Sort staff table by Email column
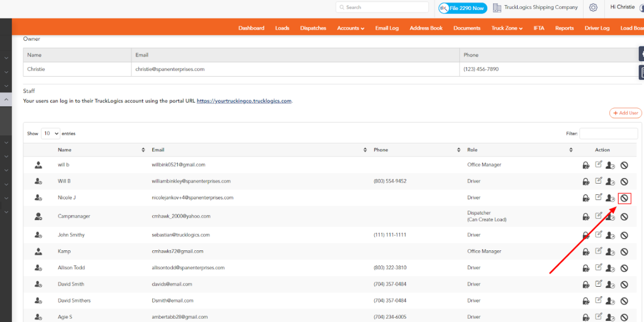This screenshot has height=322, width=644. [365, 150]
